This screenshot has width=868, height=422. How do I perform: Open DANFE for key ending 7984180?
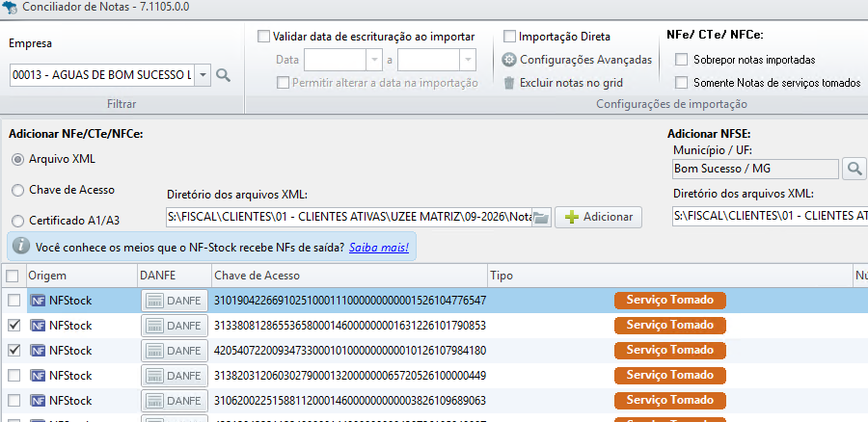point(175,351)
